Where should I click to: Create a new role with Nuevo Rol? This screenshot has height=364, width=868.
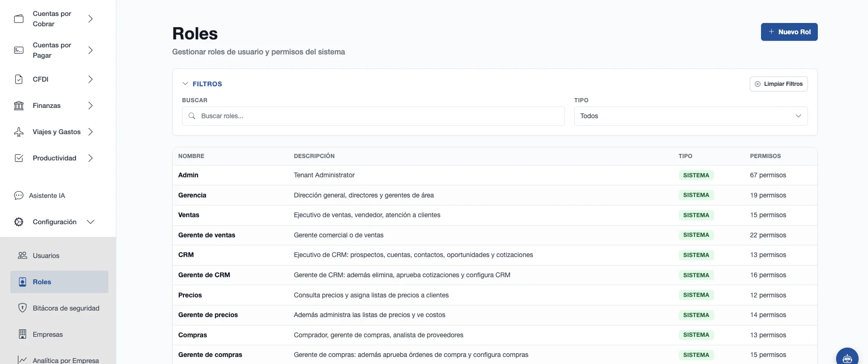(789, 32)
